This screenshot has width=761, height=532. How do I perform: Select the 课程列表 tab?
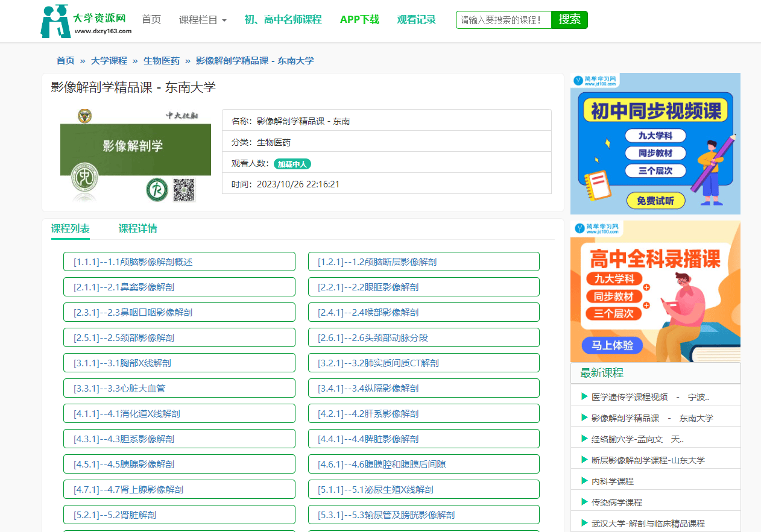pos(70,230)
